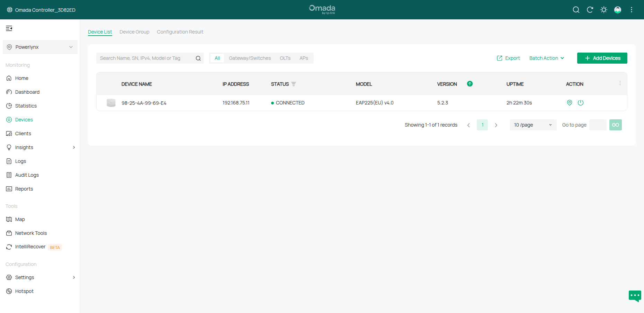Open the Batch Action dropdown

pos(547,58)
